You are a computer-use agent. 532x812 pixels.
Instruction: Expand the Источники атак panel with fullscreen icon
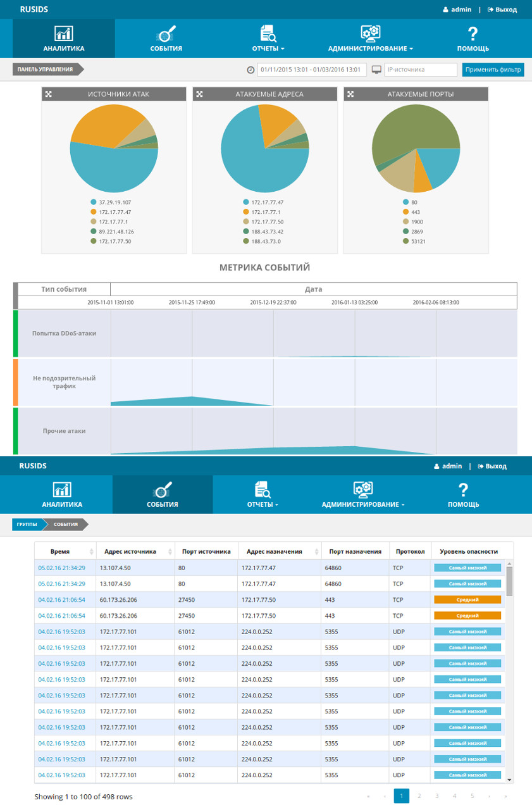click(x=49, y=94)
